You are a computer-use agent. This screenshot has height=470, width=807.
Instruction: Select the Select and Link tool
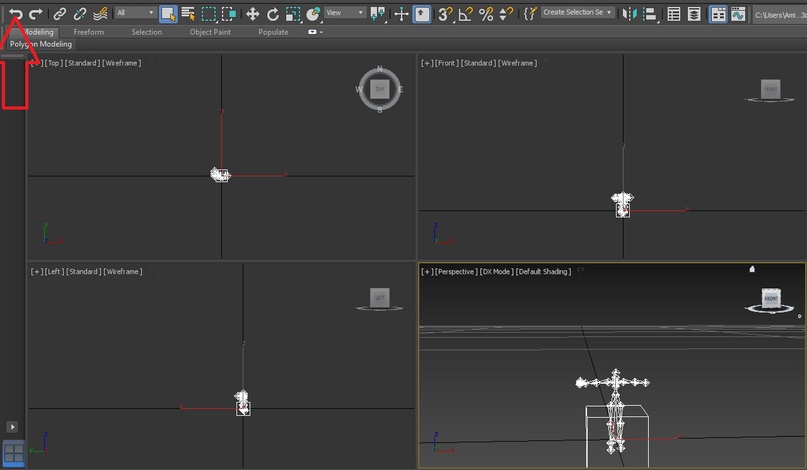click(x=60, y=13)
